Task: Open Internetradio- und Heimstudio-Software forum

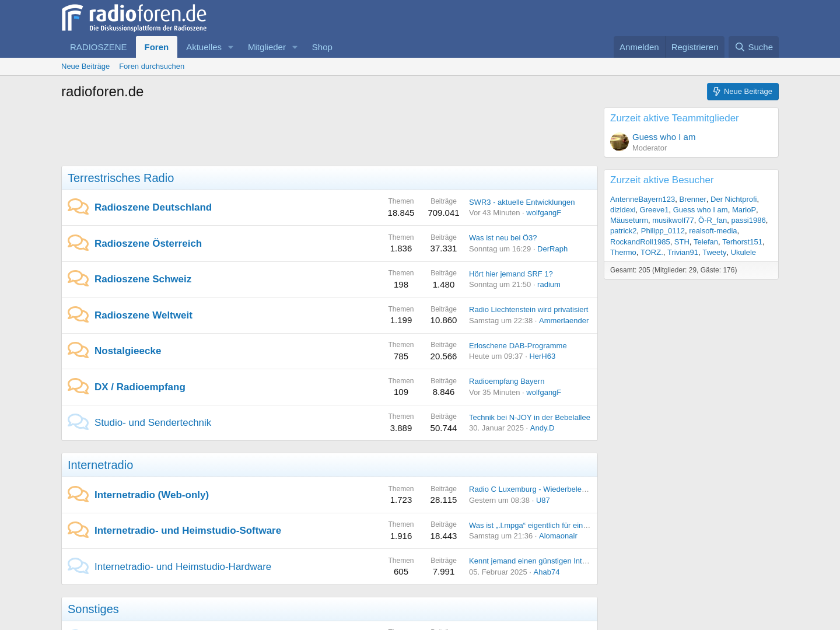Action: coord(188,530)
